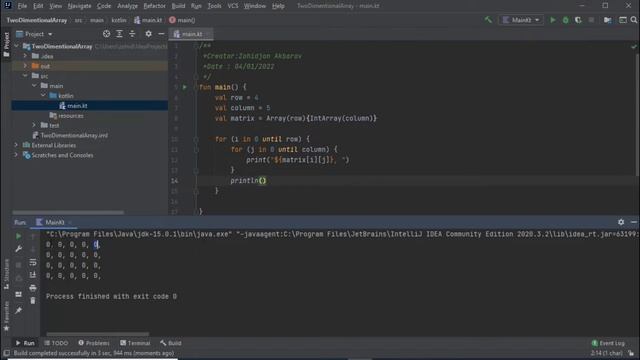The height and width of the screenshot is (360, 640).
Task: Hide the Run tool window minus icon
Action: click(x=633, y=222)
